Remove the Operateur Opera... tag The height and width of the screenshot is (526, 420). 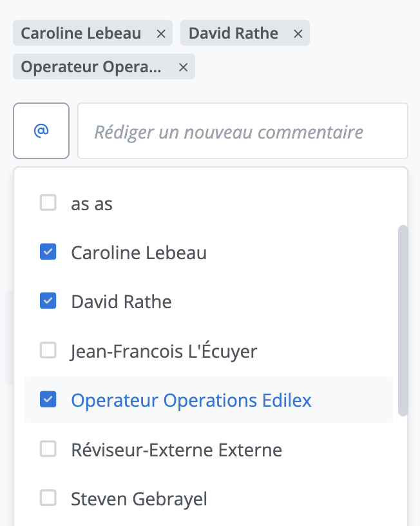click(183, 67)
